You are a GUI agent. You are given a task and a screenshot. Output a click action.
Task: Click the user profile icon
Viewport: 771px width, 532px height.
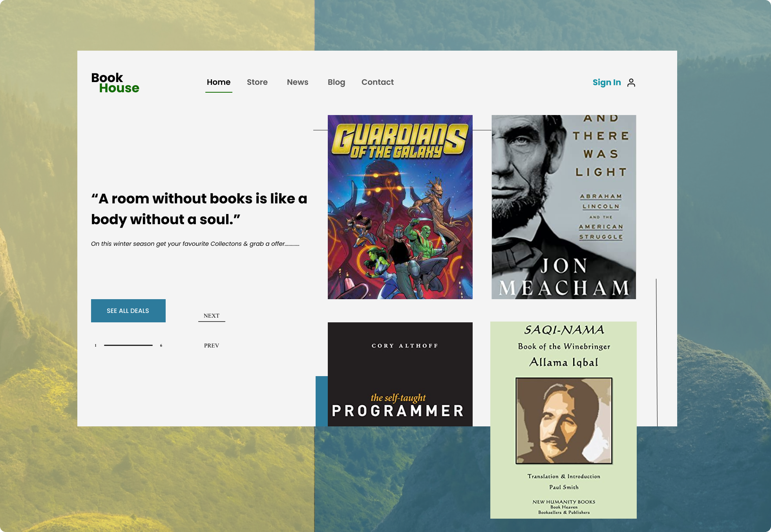(631, 82)
